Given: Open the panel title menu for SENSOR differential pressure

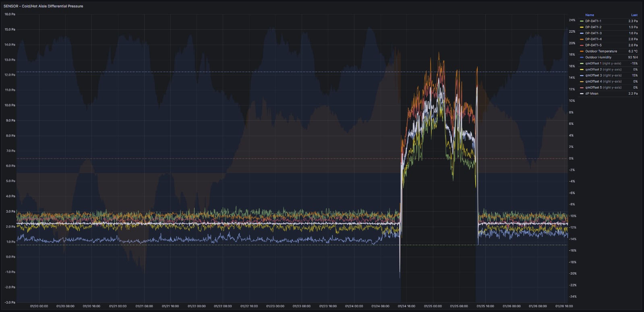Looking at the screenshot, I should pos(43,6).
